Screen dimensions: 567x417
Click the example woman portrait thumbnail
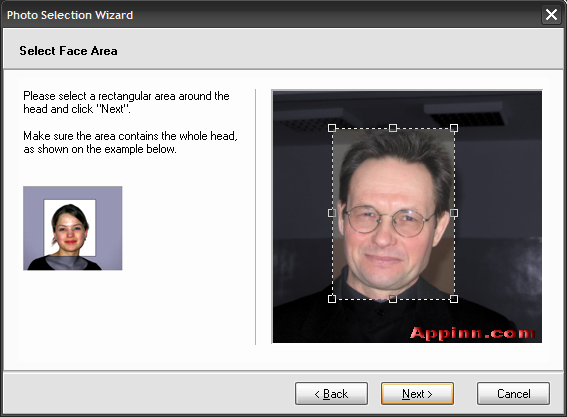[73, 228]
